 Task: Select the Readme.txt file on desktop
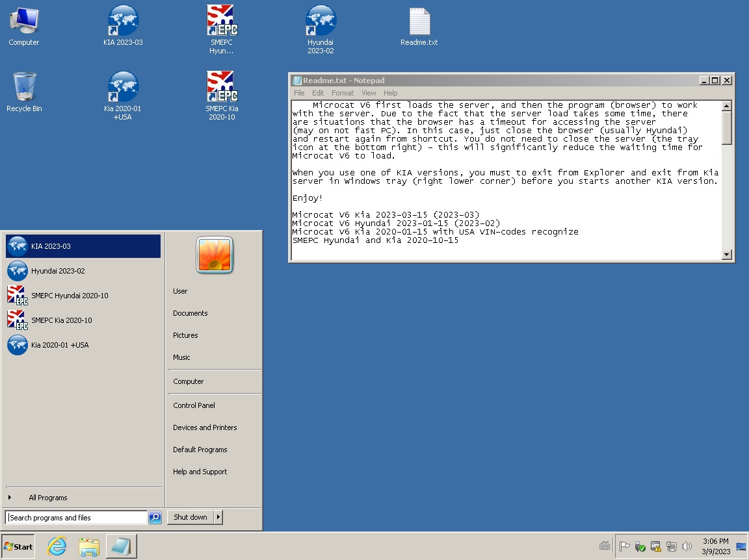(419, 26)
